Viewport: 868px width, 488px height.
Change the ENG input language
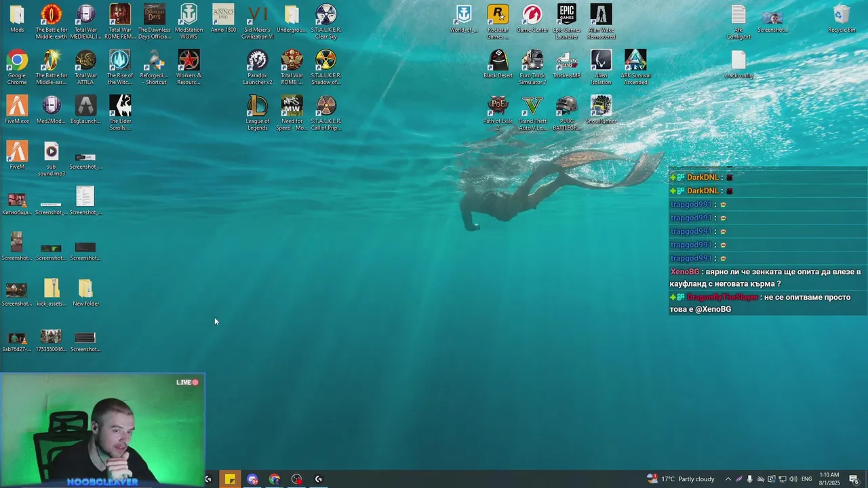tap(807, 479)
